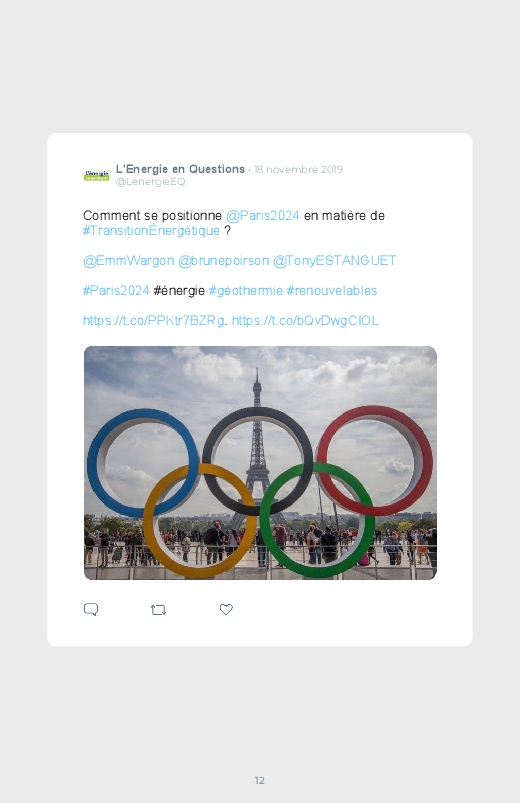Viewport: 520px width, 803px height.
Task: Follow the t.co/bQvDwgCIOL link
Action: pyautogui.click(x=305, y=321)
